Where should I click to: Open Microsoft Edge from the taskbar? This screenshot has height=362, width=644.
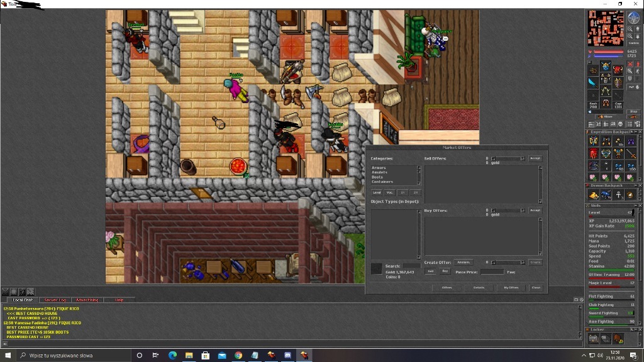click(x=172, y=356)
